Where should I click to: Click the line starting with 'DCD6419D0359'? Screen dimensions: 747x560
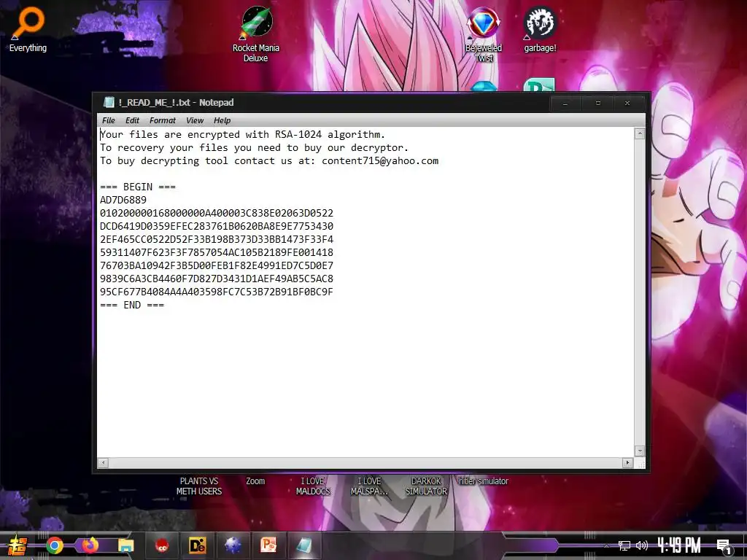[217, 226]
